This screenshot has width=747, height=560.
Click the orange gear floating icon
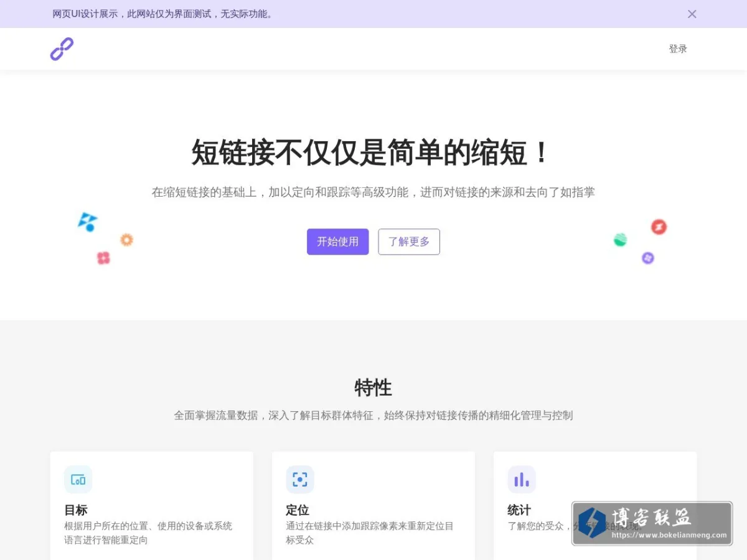point(127,240)
